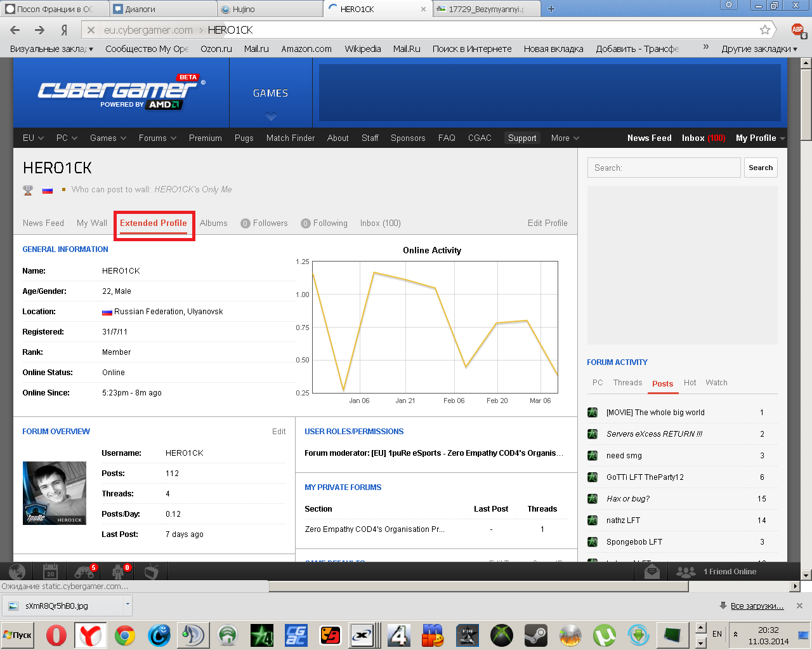Select the Extended Profile tab
Image resolution: width=812 pixels, height=650 pixels.
point(154,223)
